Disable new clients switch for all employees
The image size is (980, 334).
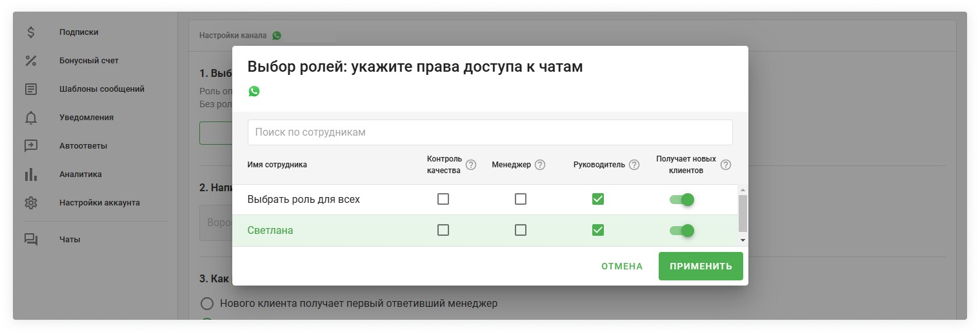pyautogui.click(x=682, y=199)
